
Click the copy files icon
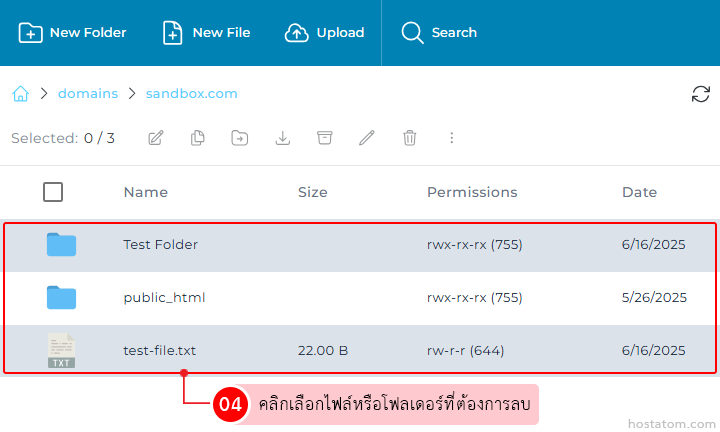click(x=198, y=138)
